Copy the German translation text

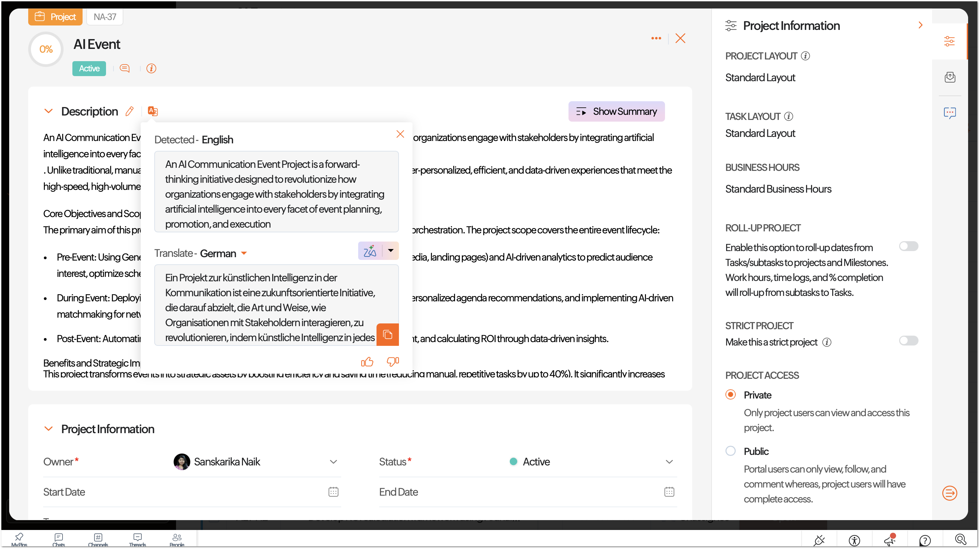(x=387, y=334)
